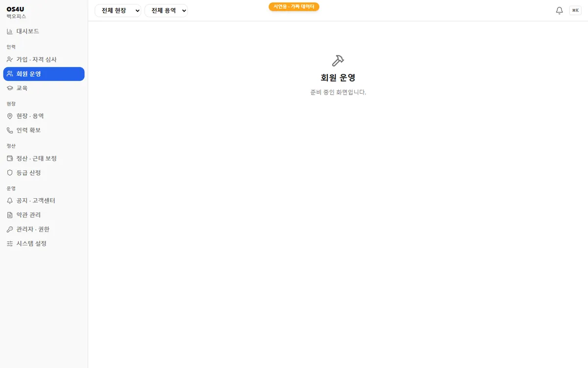
Task: Click the 회원 운영 page heading
Action: pos(338,78)
